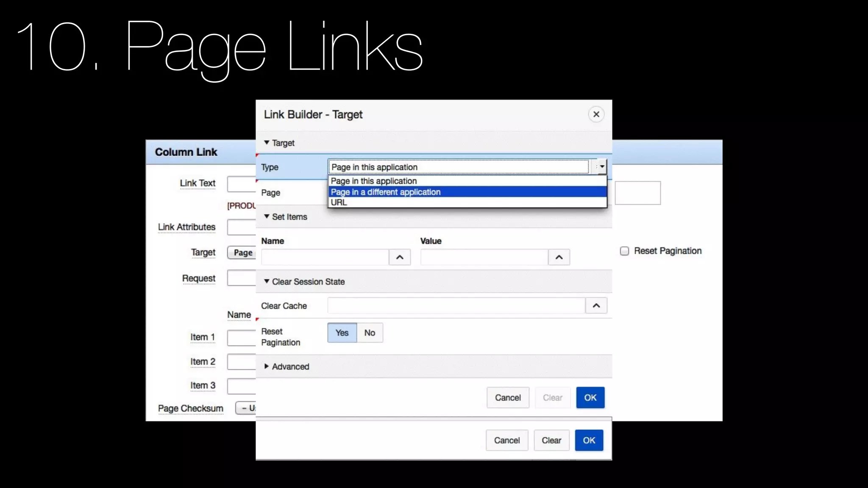Image resolution: width=868 pixels, height=488 pixels.
Task: Click the dimmed Clear button
Action: click(552, 397)
